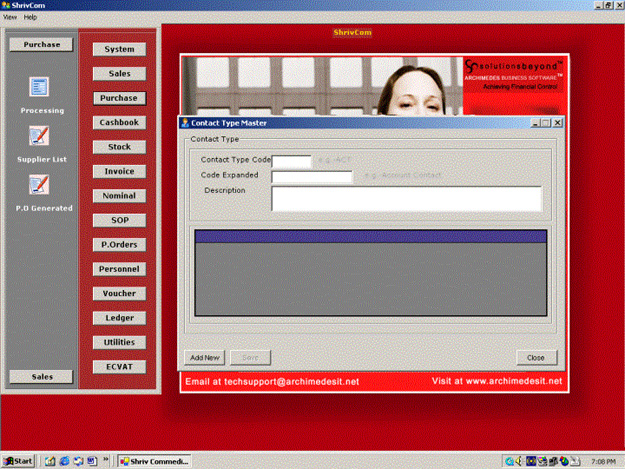Screen dimensions: 625x469
Task: Click the Code Expanded text field
Action: click(312, 177)
